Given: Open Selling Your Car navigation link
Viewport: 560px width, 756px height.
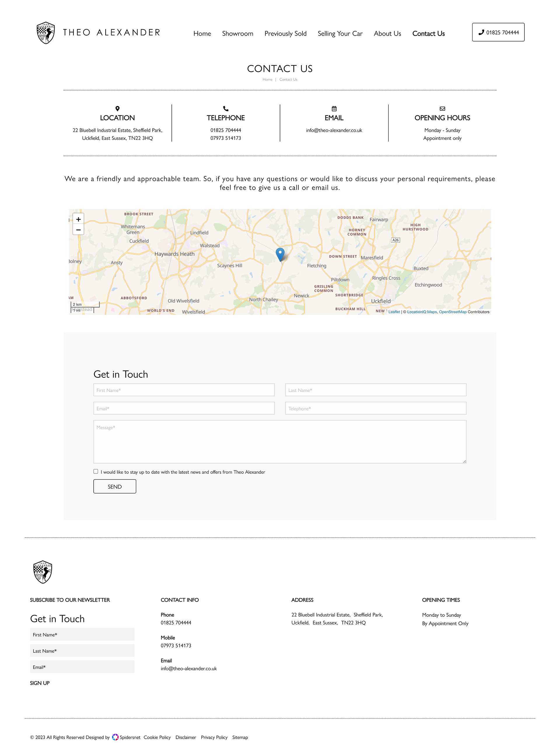Looking at the screenshot, I should click(x=340, y=34).
